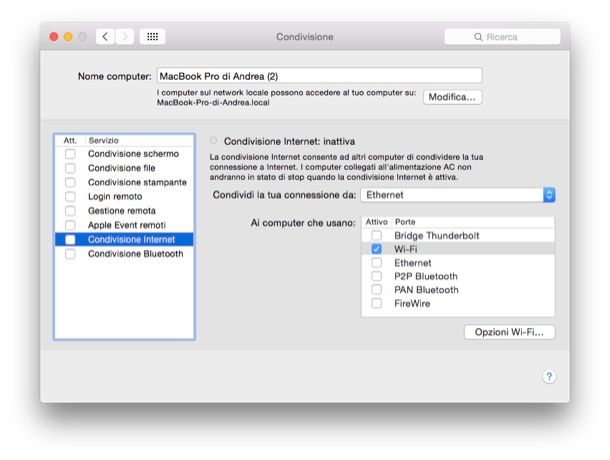The image size is (610, 460).
Task: Toggle the Login remoto checkbox
Action: pyautogui.click(x=70, y=197)
